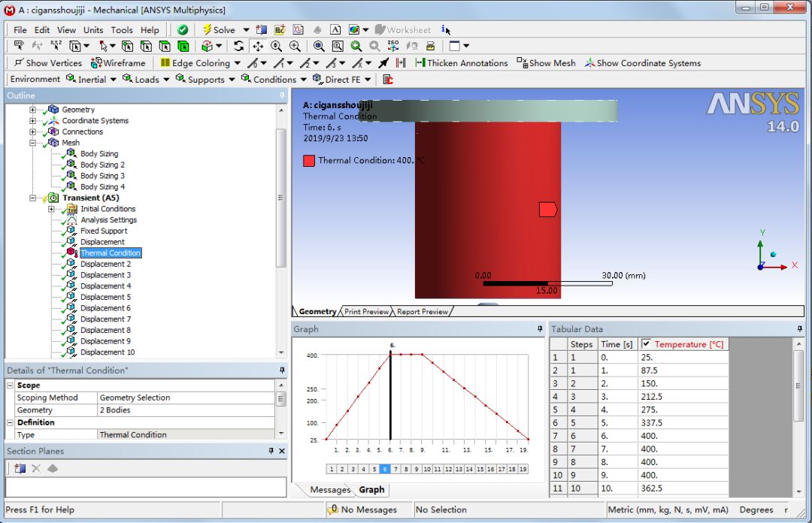Click the New Figure or Image icon
This screenshot has height=523, width=812.
[x=354, y=30]
